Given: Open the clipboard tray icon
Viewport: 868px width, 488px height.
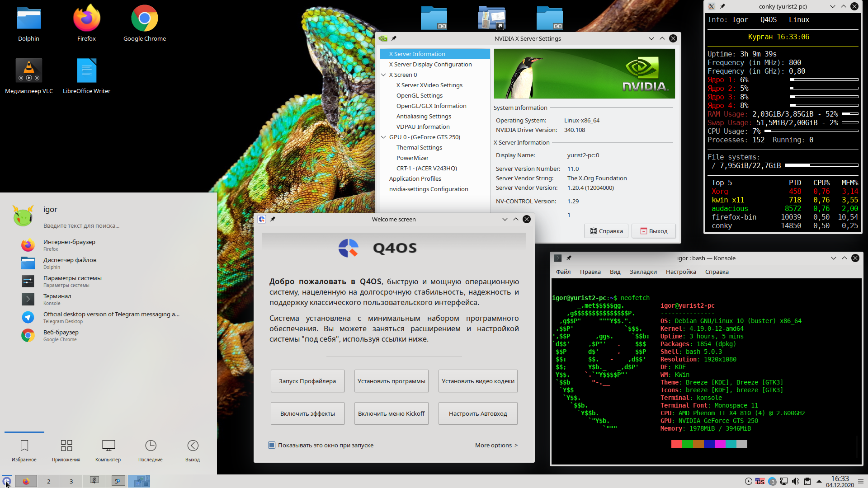Looking at the screenshot, I should (x=807, y=481).
